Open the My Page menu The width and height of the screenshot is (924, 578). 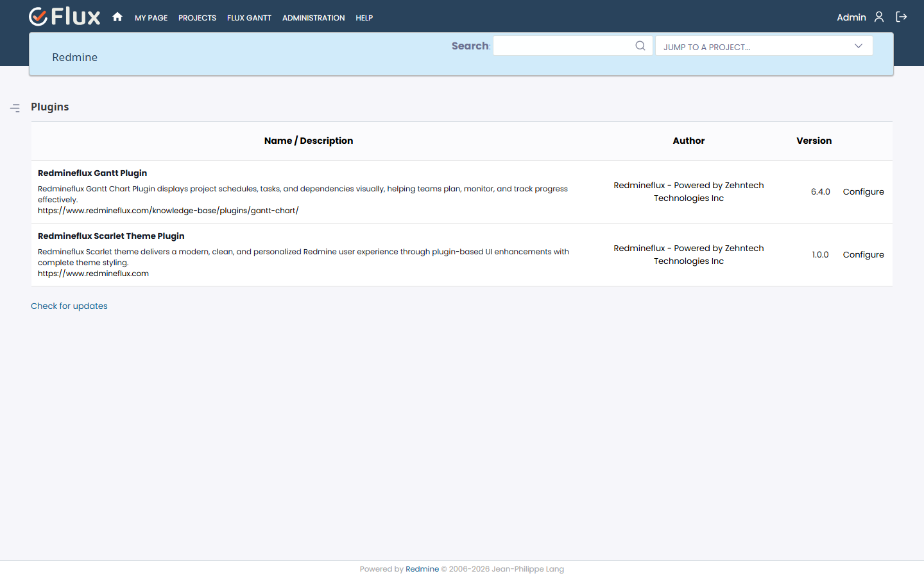(x=151, y=18)
